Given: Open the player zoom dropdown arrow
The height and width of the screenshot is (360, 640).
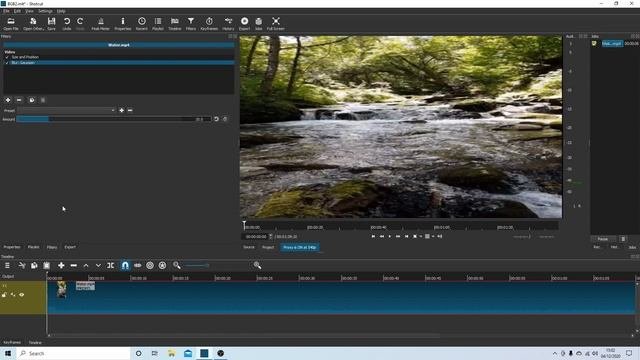Looking at the screenshot, I should coord(420,236).
